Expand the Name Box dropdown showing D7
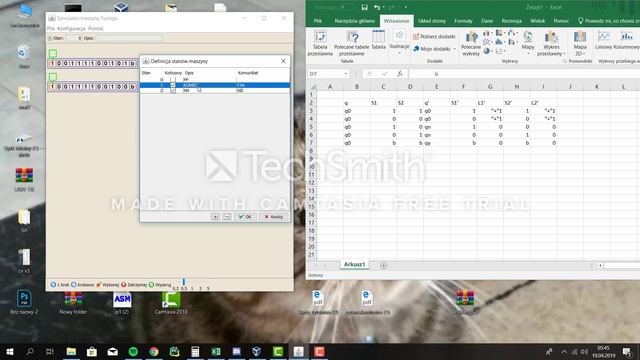Screen dimensions: 640x360 pos(346,74)
